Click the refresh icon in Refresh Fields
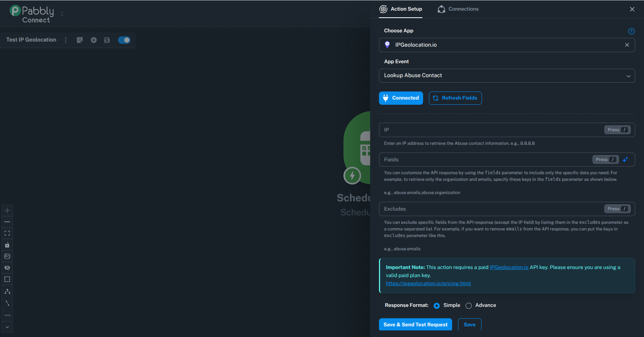Screen dimensions: 644x337 tap(436, 98)
